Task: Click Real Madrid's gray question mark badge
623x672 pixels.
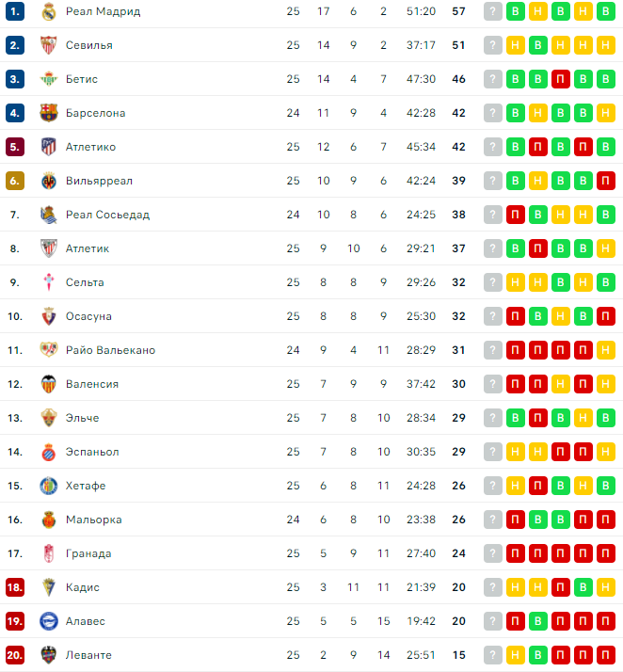Action: tap(493, 11)
